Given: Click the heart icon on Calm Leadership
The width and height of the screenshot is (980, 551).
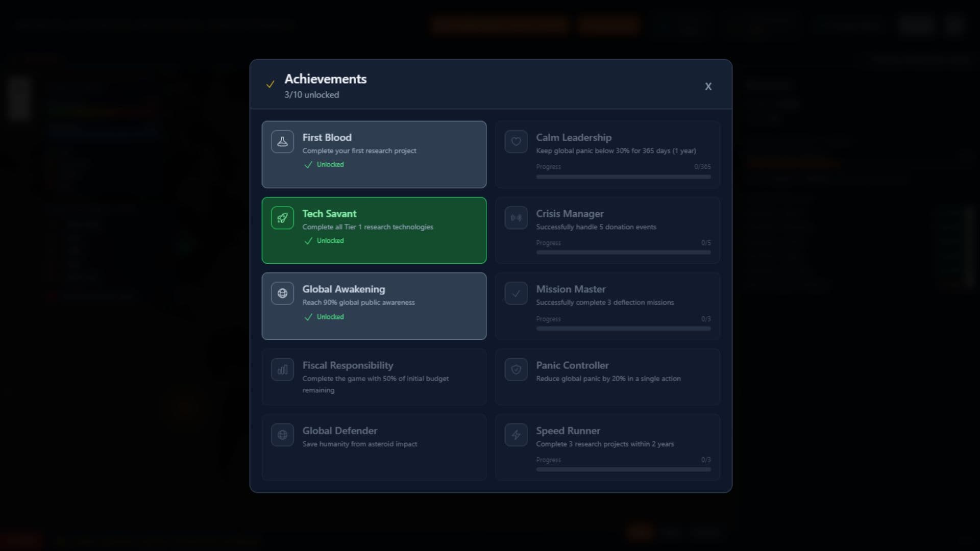Looking at the screenshot, I should coord(516,141).
